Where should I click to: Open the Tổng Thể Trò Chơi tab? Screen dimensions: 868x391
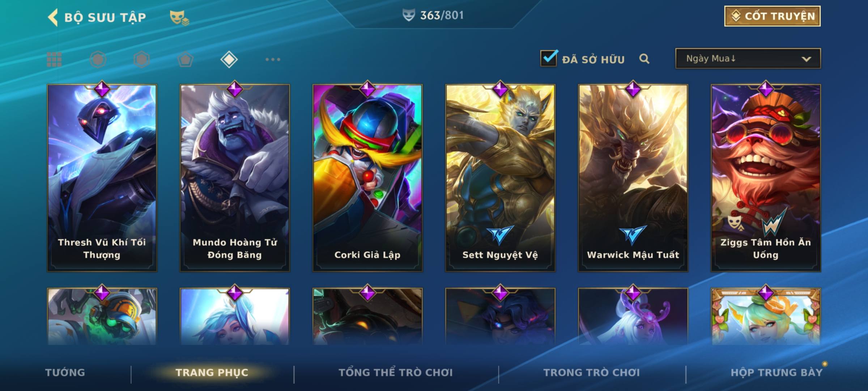pos(395,373)
